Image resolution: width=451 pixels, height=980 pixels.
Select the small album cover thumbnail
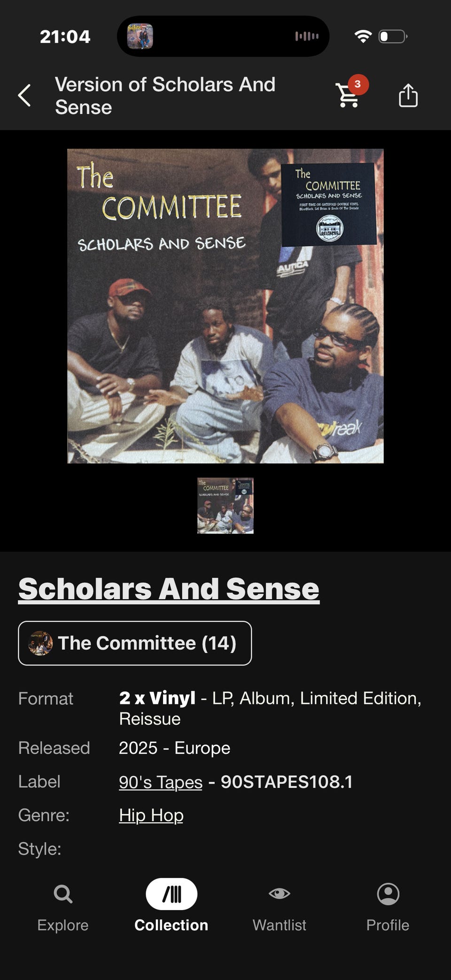[x=225, y=506]
